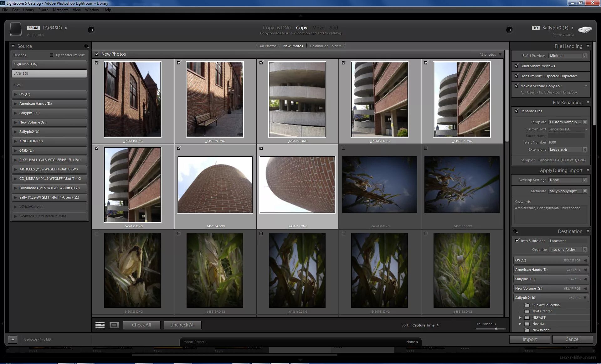Adjust the Thumbnails size slider
601x364 pixels.
496,329
